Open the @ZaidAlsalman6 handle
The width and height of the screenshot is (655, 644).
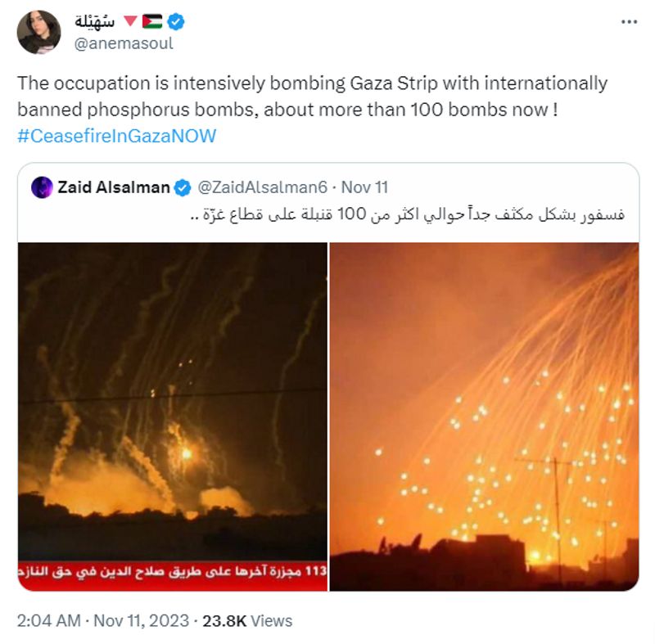[262, 187]
